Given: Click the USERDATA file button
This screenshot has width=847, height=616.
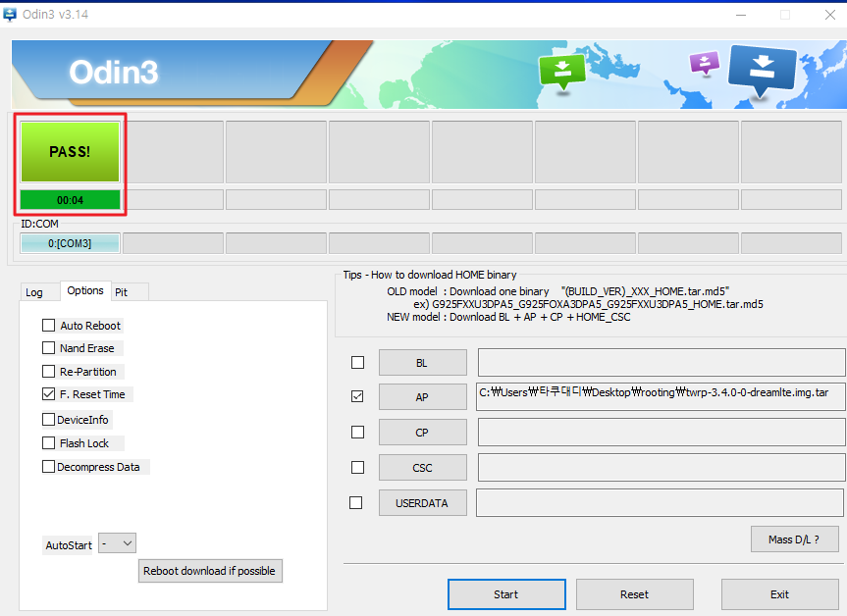Looking at the screenshot, I should (422, 503).
